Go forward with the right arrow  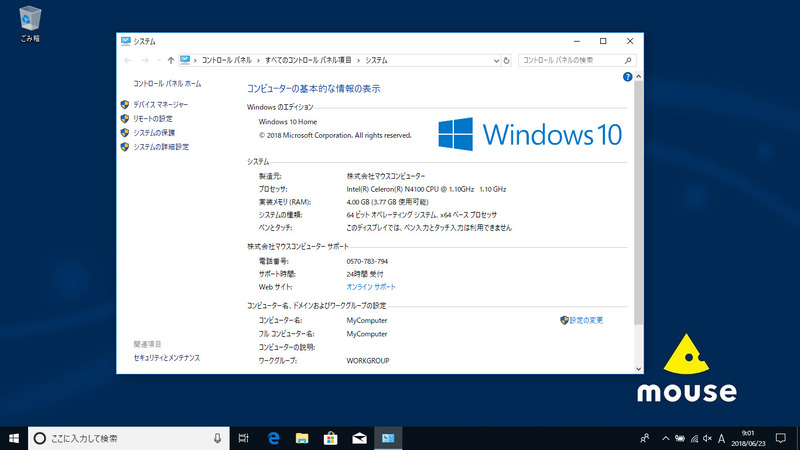point(145,60)
